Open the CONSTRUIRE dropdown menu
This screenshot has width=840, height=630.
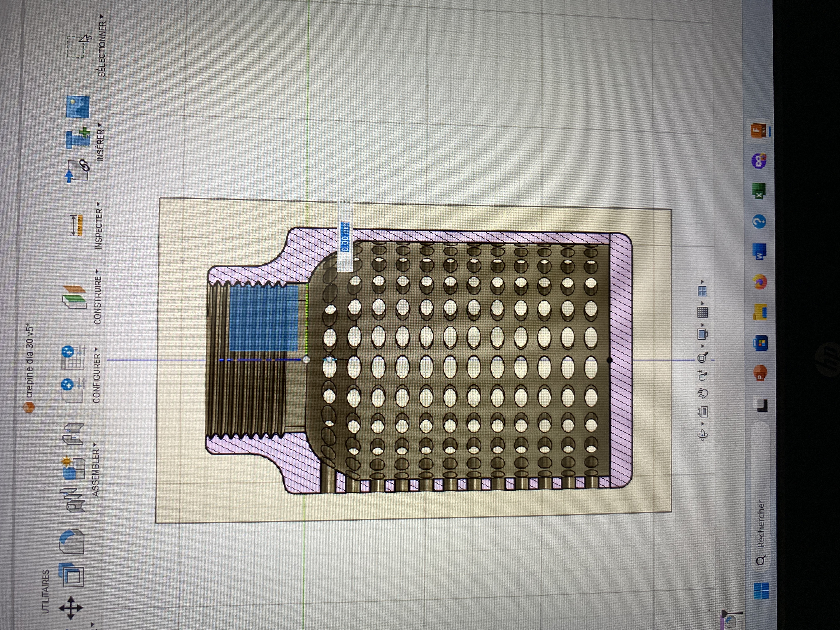coord(97,297)
